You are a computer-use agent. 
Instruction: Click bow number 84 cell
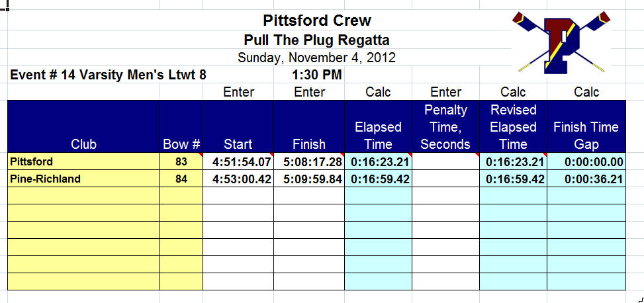pyautogui.click(x=181, y=179)
